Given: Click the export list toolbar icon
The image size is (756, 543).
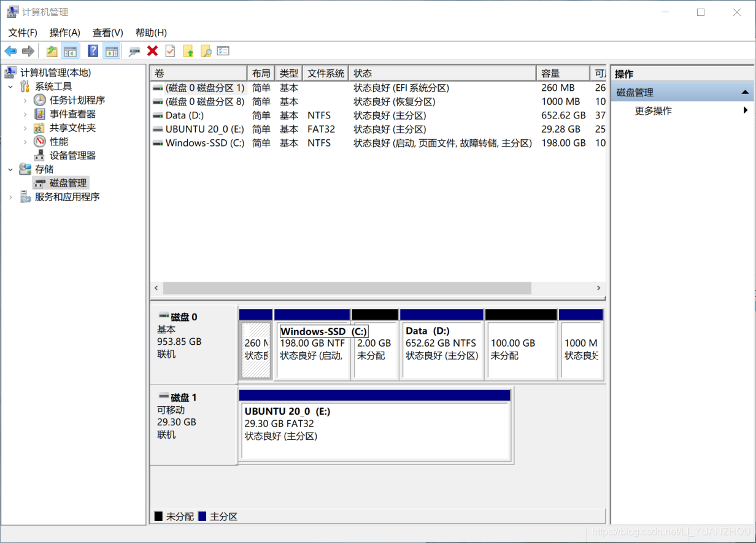Looking at the screenshot, I should pos(222,51).
